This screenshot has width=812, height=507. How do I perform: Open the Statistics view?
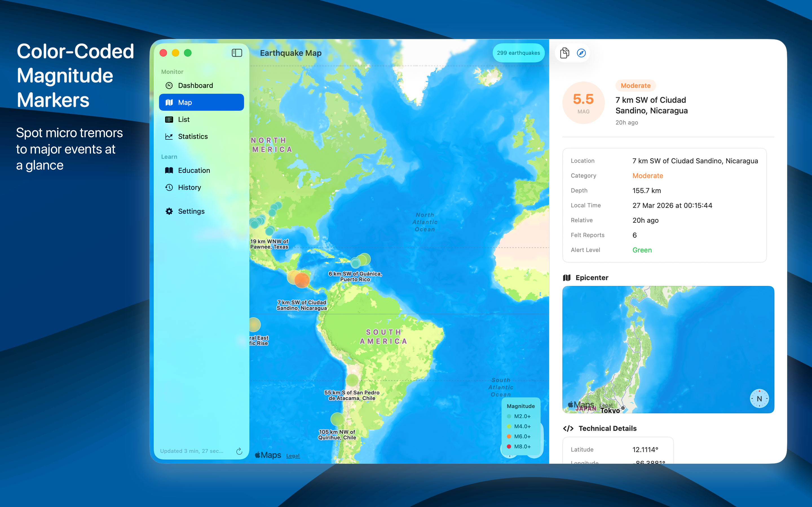click(x=193, y=137)
